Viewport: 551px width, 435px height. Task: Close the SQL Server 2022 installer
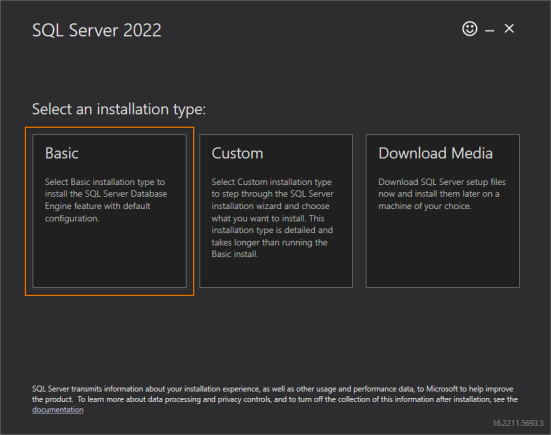point(509,28)
